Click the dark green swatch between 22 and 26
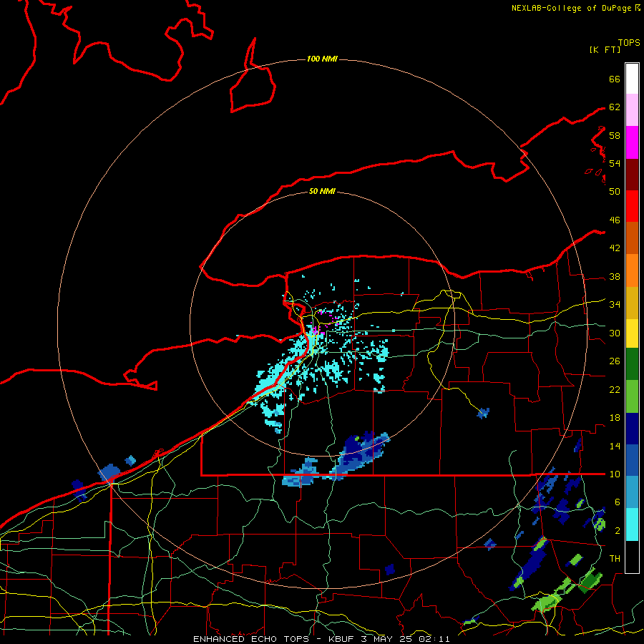The image size is (644, 644). pyautogui.click(x=632, y=364)
